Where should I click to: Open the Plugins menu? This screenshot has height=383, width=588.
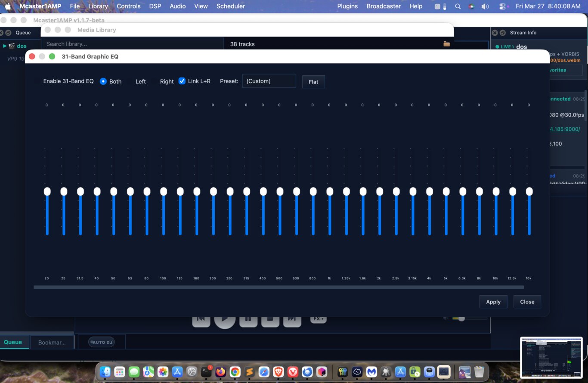(347, 6)
